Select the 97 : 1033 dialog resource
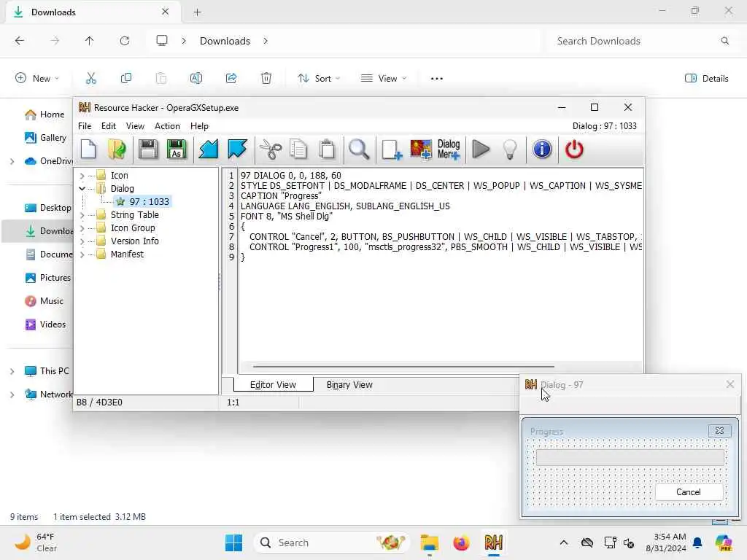Screen dimensions: 747x560 [144, 202]
